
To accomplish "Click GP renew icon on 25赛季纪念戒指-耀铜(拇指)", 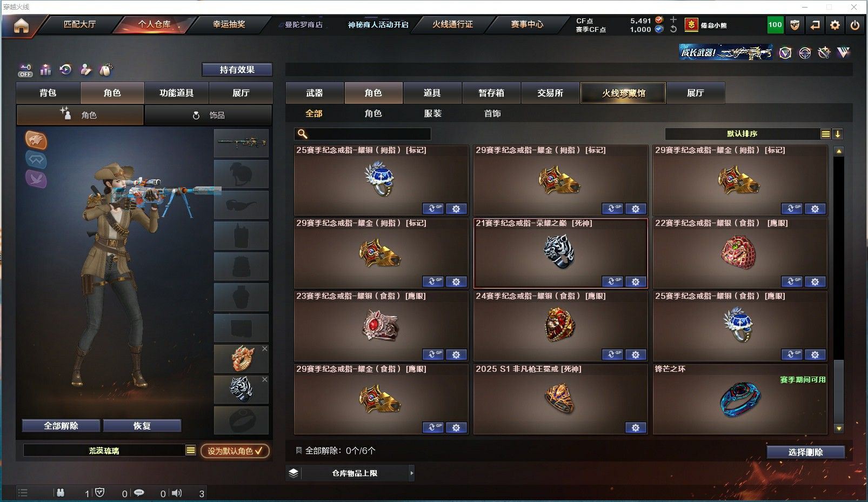I will pyautogui.click(x=433, y=209).
